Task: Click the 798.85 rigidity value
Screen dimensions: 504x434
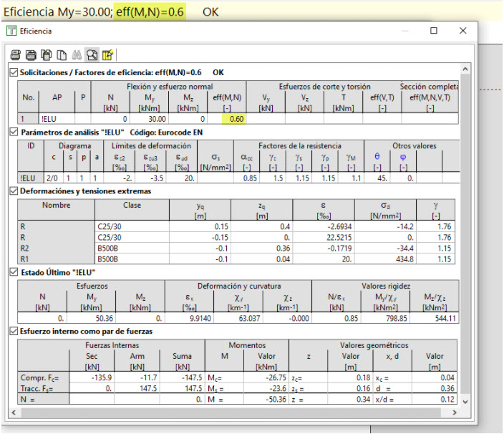Action: [x=385, y=318]
